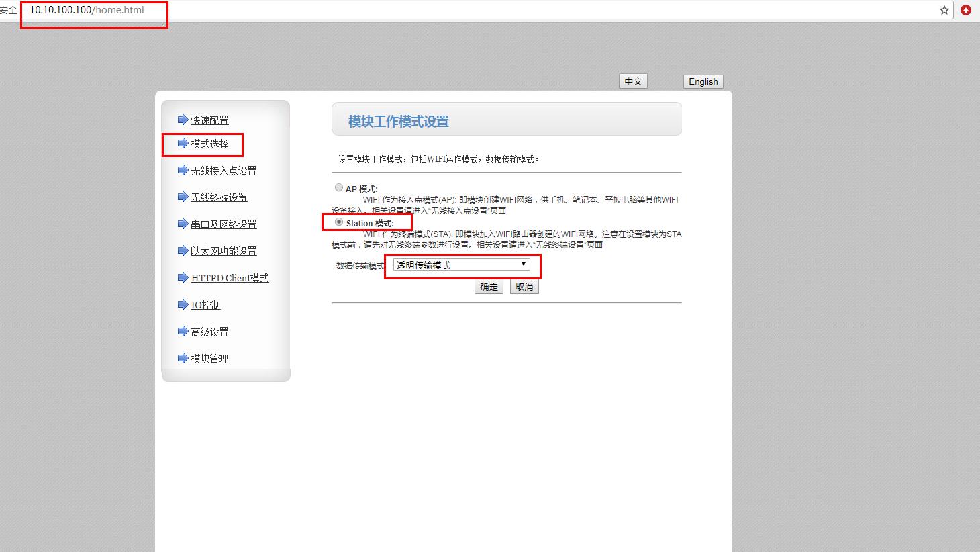Open the 高级设置 menu item
This screenshot has width=980, height=552.
(209, 332)
